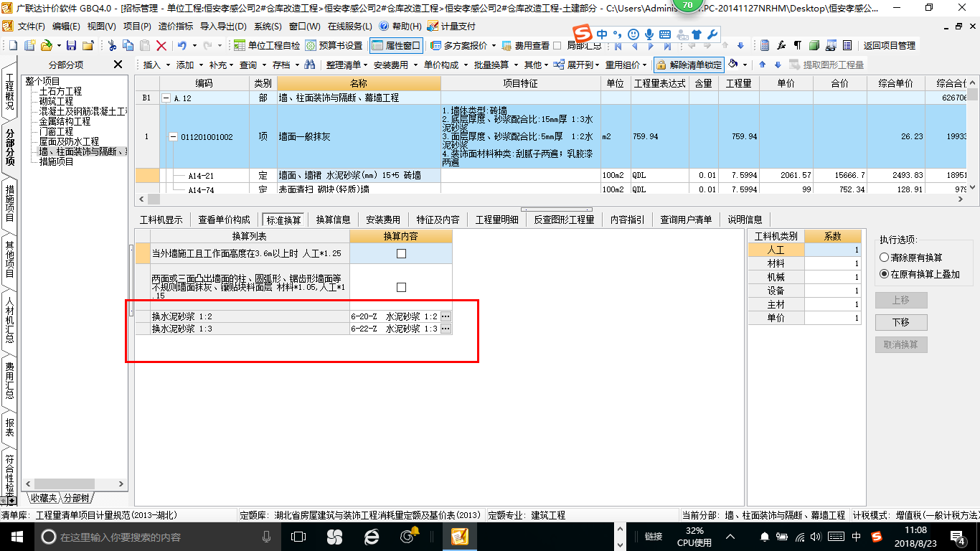Click Windows search box in taskbar
Screen dimensions: 980x551
coord(158,536)
